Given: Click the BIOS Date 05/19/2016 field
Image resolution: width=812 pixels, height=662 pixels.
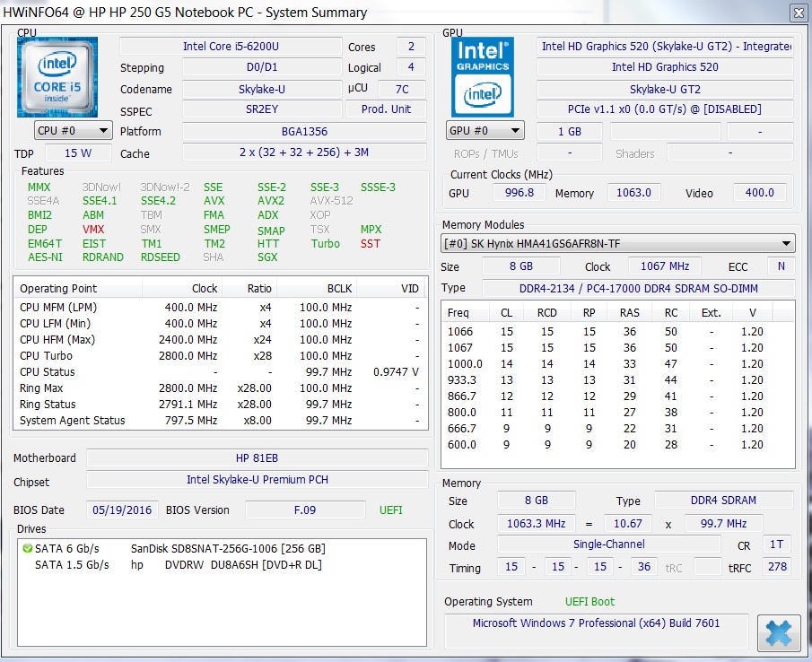Looking at the screenshot, I should pos(122,510).
